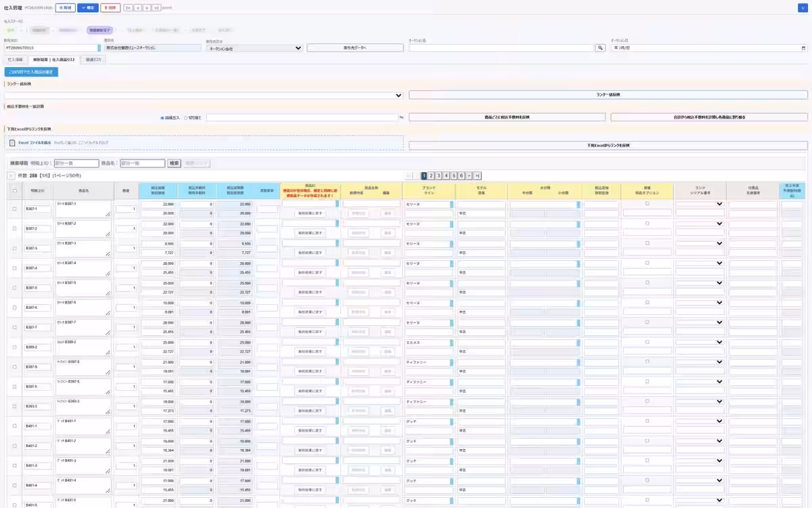Screen dimensions: 812x508
Task: Open rank dropdown in first table row
Action: [x=700, y=203]
